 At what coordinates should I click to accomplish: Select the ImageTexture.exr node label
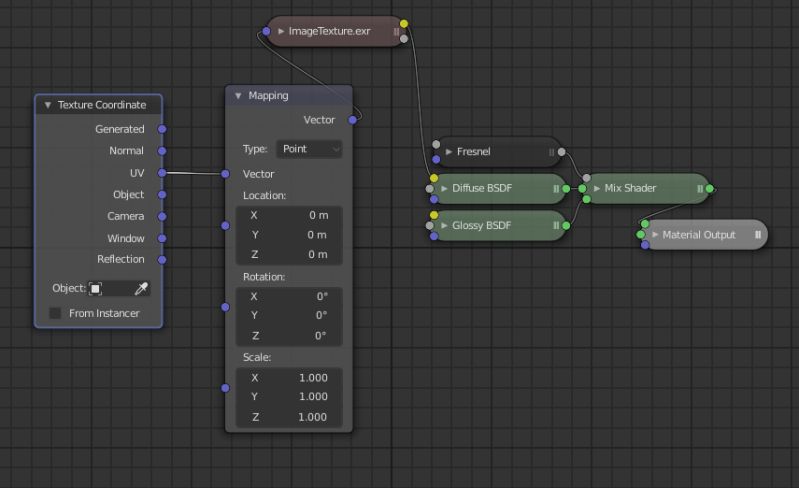(329, 31)
